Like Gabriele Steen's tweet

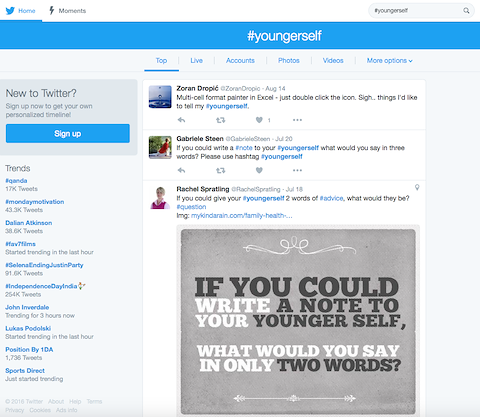pyautogui.click(x=259, y=170)
